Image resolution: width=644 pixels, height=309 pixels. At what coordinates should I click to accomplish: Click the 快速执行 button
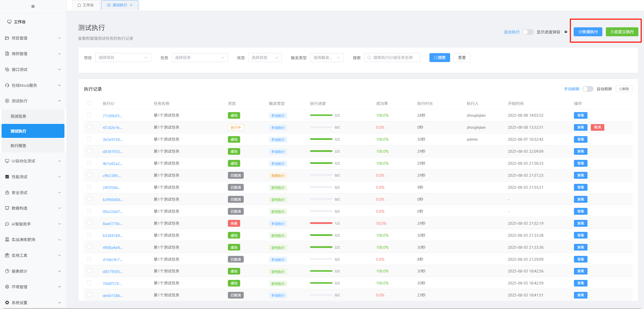(588, 32)
